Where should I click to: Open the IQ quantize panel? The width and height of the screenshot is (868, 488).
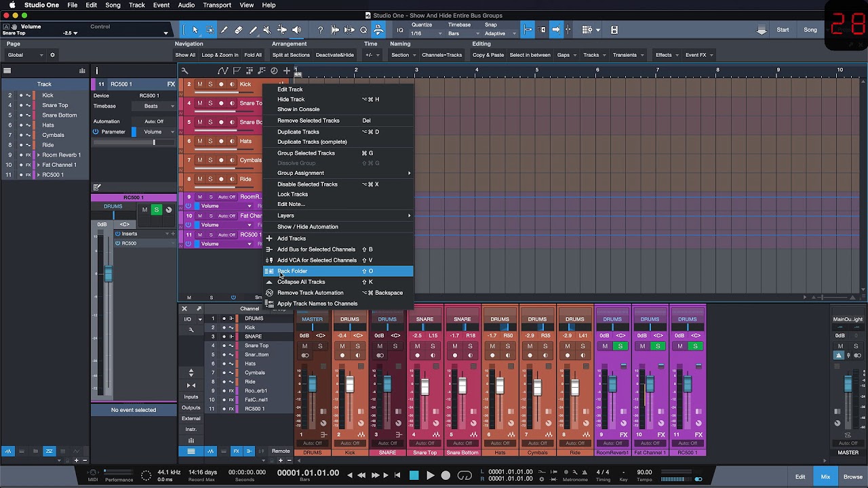pos(400,30)
